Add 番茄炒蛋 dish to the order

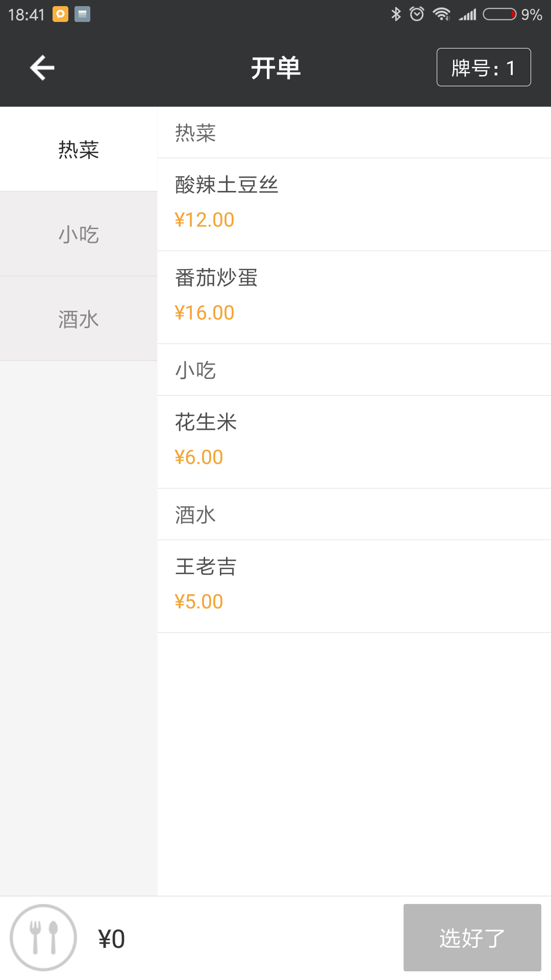click(354, 297)
